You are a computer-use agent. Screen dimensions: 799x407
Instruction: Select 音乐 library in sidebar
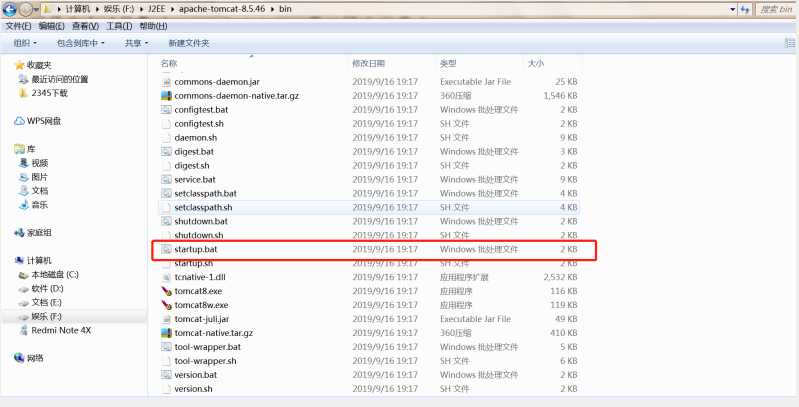click(x=40, y=204)
